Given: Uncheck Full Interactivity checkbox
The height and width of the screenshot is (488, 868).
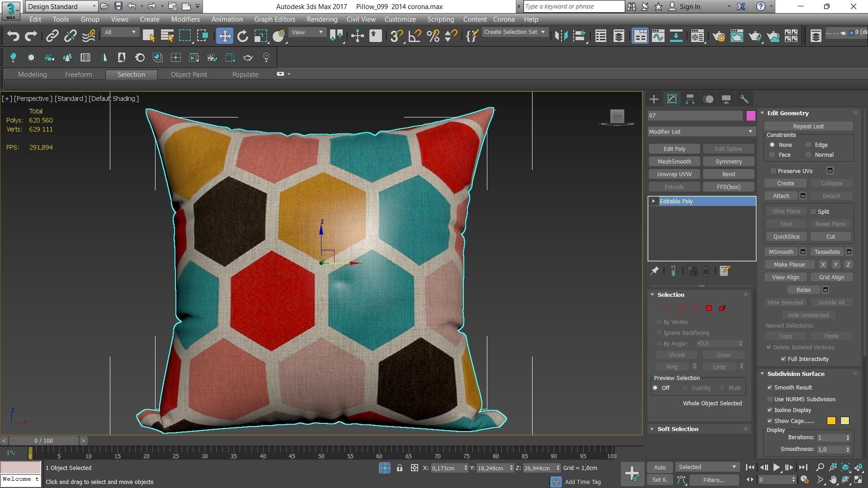Looking at the screenshot, I should click(x=783, y=359).
